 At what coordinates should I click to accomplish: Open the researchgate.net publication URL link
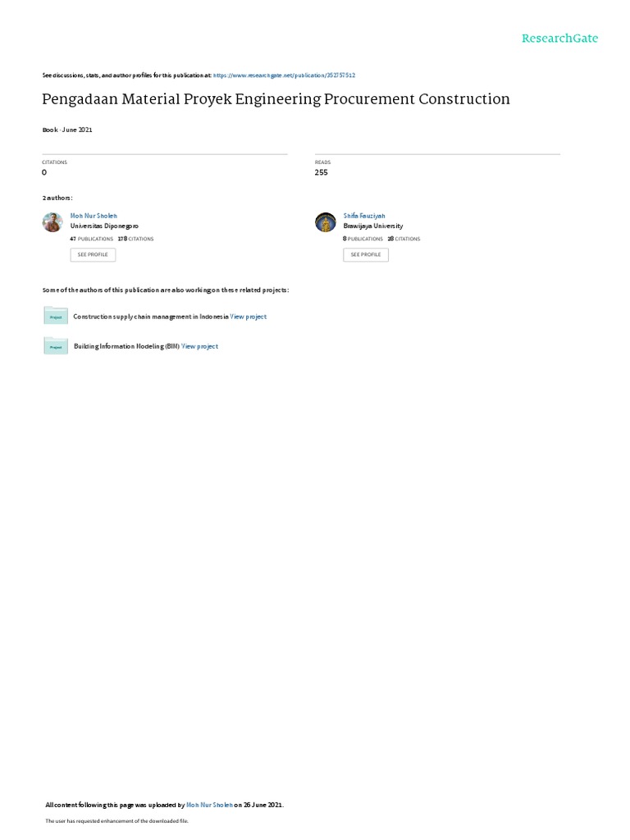tap(284, 75)
